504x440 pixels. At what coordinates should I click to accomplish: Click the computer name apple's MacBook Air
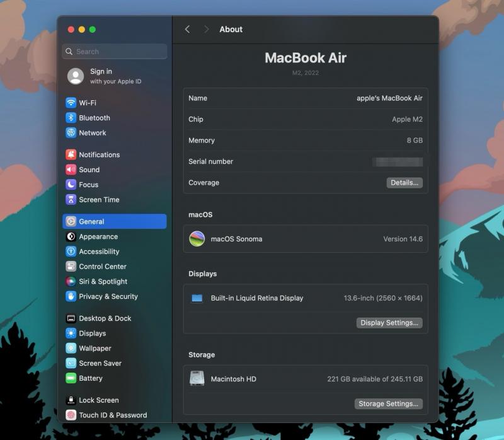[x=389, y=98]
